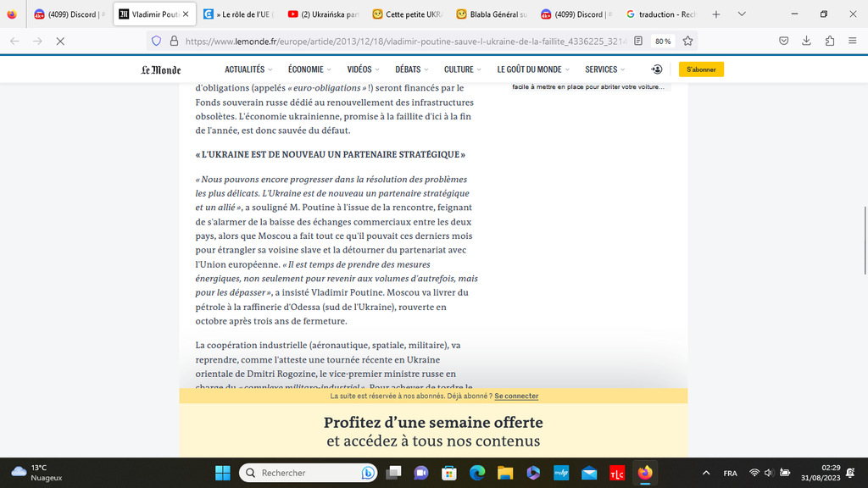This screenshot has height=488, width=868.
Task: Switch to the traduction Google tab
Action: (659, 14)
